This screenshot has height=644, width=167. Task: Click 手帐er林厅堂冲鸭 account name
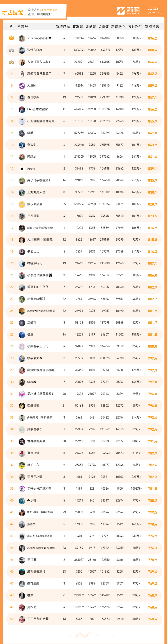tap(39, 488)
